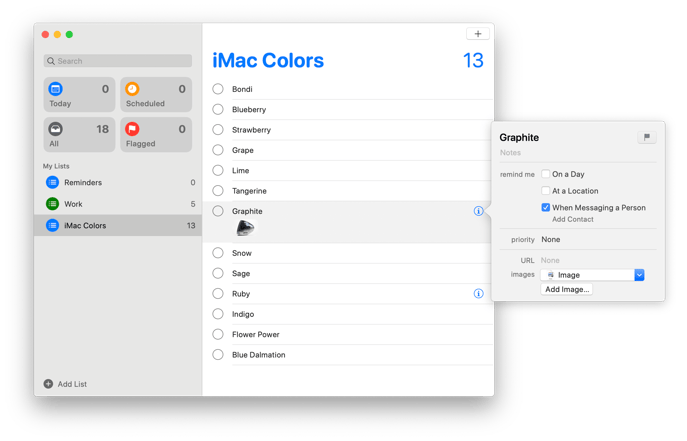The width and height of the screenshot is (687, 441).
Task: Mark Ruby reminder as complete
Action: (x=218, y=294)
